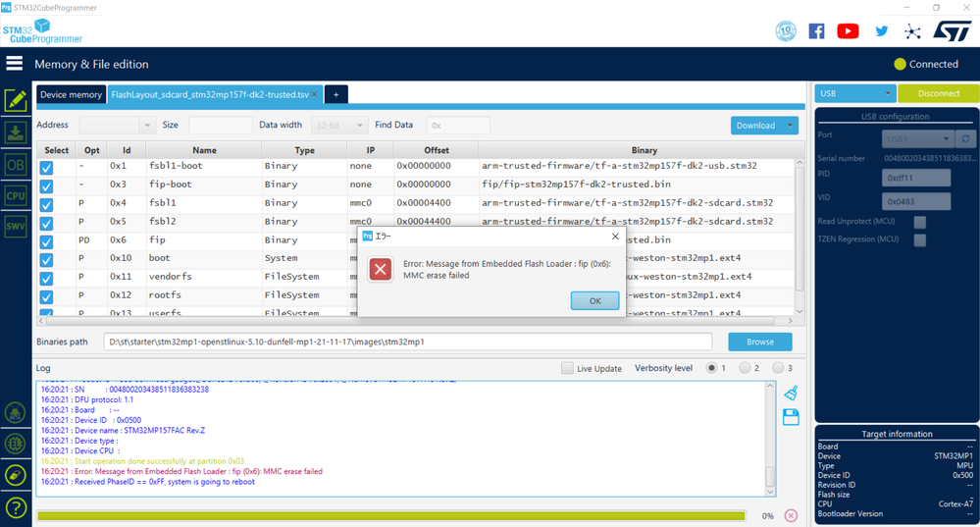Screen dimensions: 980x527
Task: Cancel the operation next to the progress bar
Action: [791, 516]
